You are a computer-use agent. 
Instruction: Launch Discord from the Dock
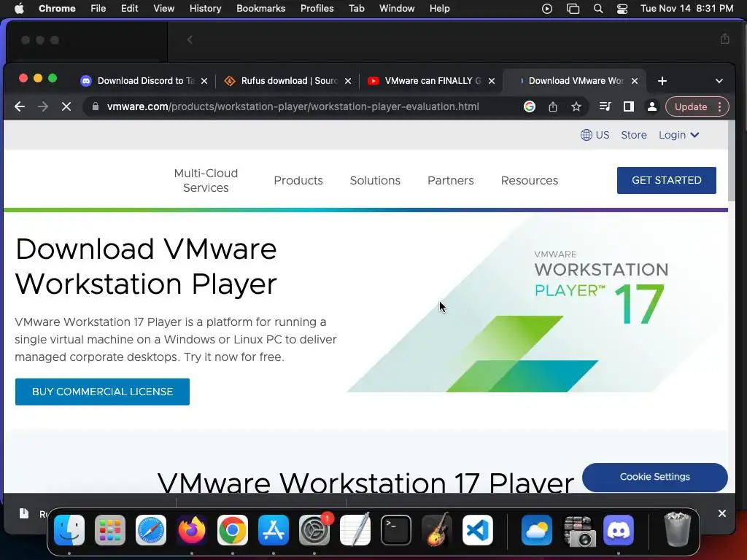[x=619, y=530]
